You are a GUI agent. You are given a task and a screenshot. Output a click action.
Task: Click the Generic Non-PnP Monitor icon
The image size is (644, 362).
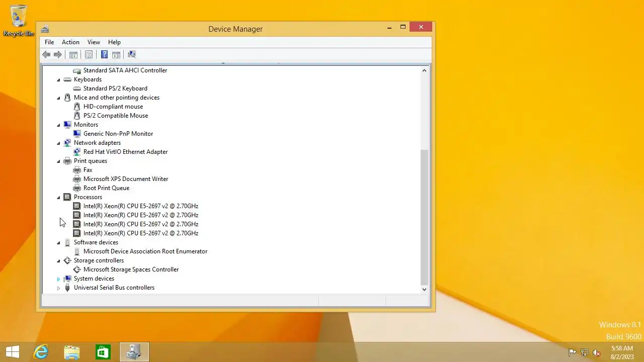click(x=77, y=134)
